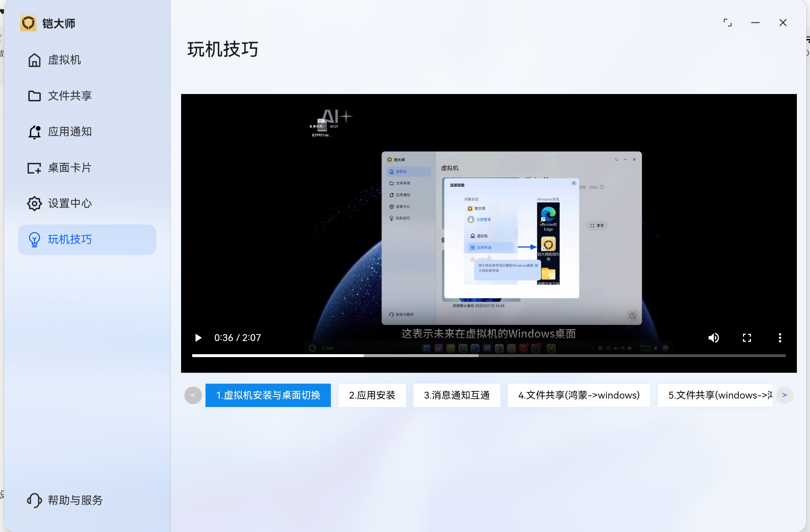Open 帮助与服务 headset icon
The image size is (810, 532).
click(34, 500)
